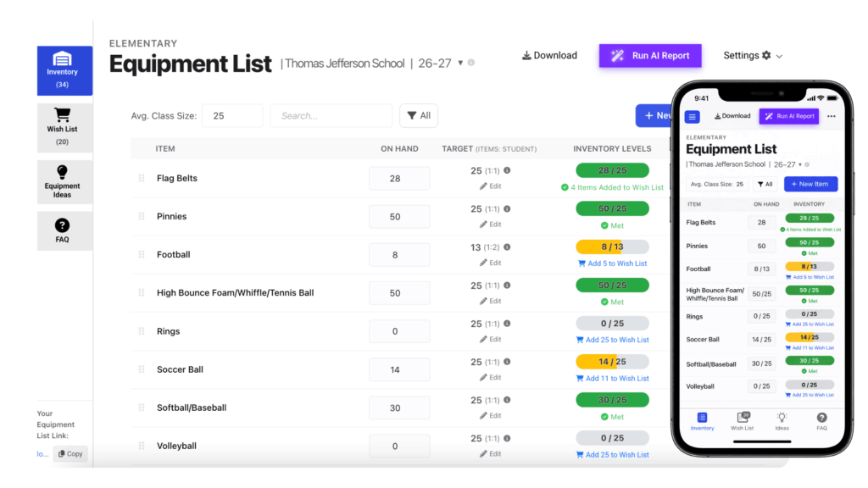868x488 pixels.
Task: Click Edit target for Flag Belts
Action: (491, 186)
